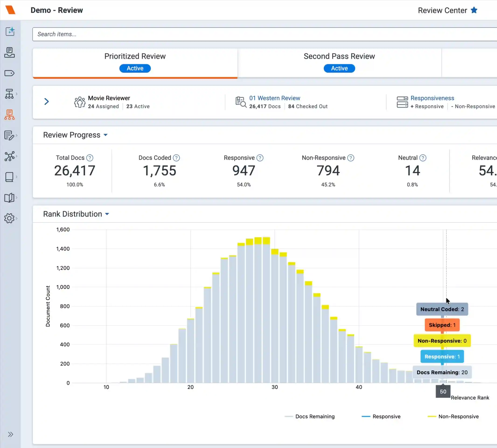Expand the hierarchy tree sidebar submenu arrow
Viewport: 497px width, 448px height.
click(17, 94)
